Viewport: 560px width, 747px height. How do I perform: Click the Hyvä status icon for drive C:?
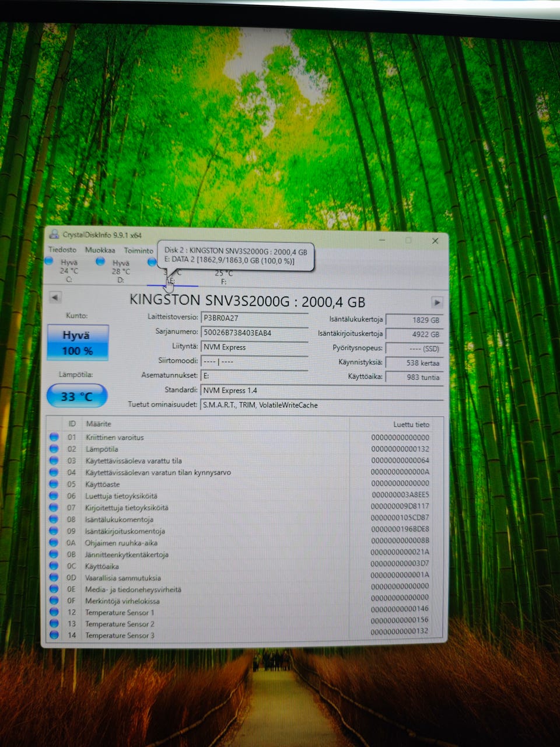coord(49,260)
